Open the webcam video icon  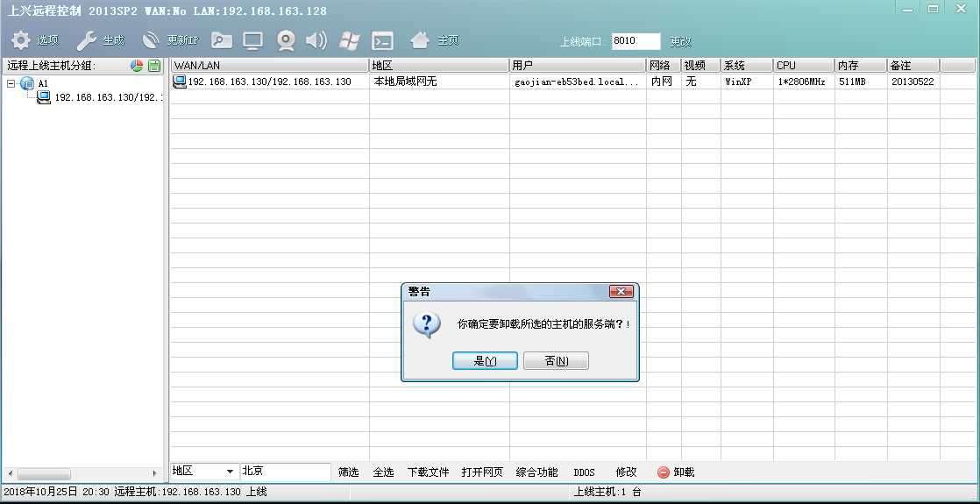click(287, 40)
